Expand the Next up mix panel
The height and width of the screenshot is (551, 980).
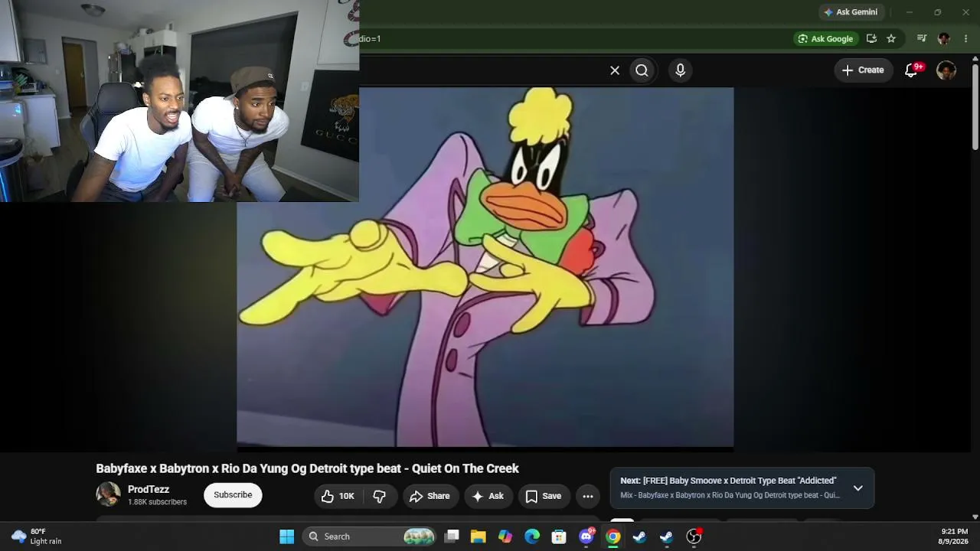tap(857, 488)
